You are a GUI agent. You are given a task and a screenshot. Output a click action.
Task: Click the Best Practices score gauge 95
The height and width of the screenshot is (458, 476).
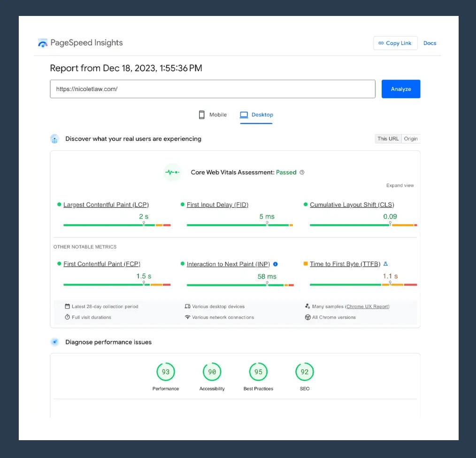point(258,372)
